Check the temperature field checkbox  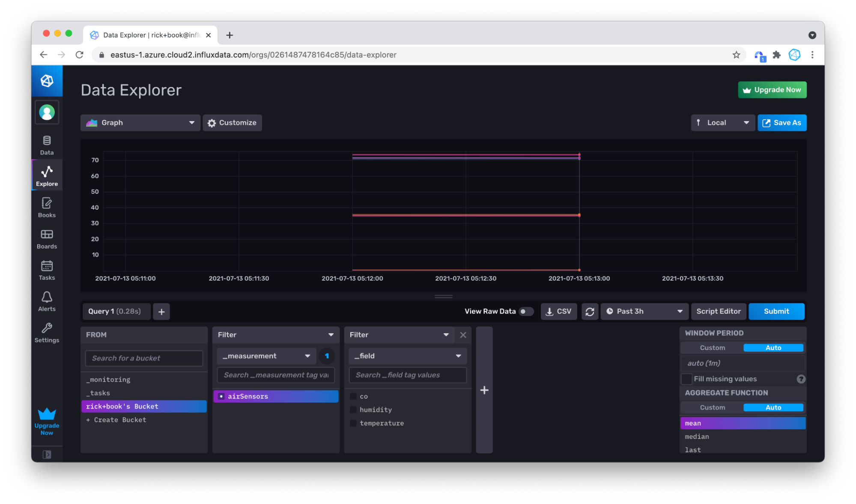click(x=353, y=423)
